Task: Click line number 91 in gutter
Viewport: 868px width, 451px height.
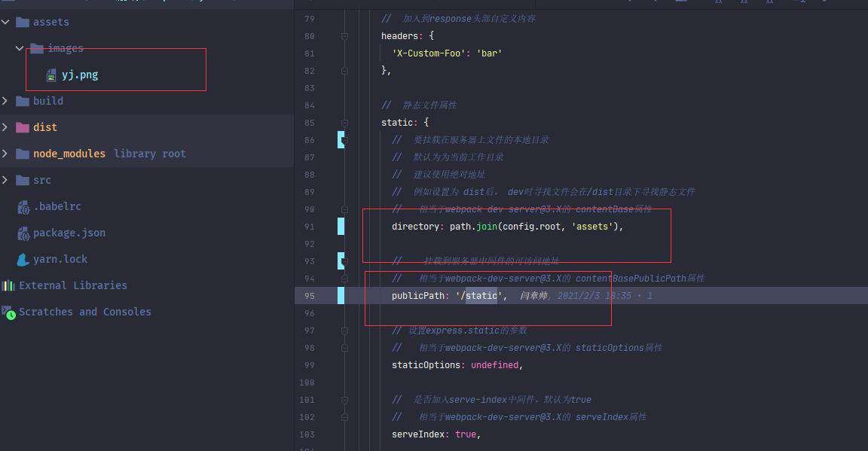Action: [309, 227]
